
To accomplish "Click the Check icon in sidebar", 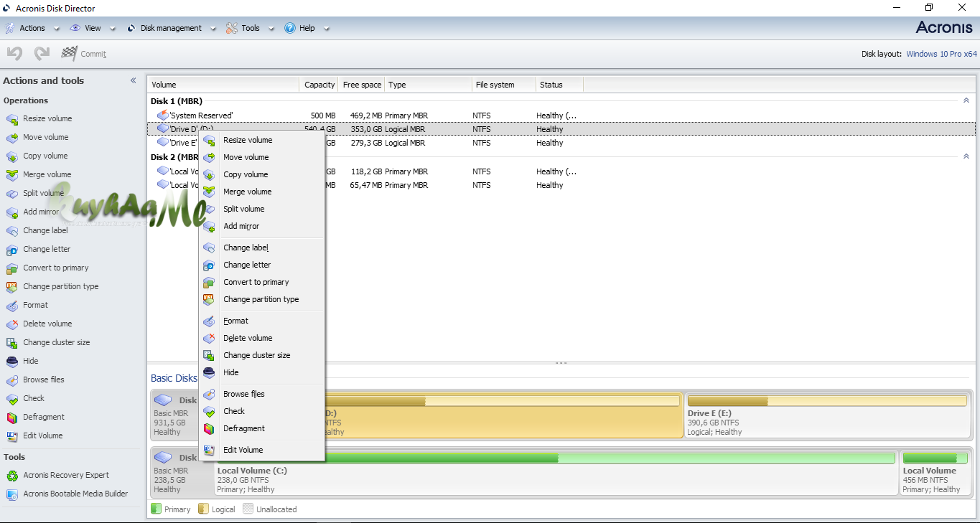I will coord(12,399).
